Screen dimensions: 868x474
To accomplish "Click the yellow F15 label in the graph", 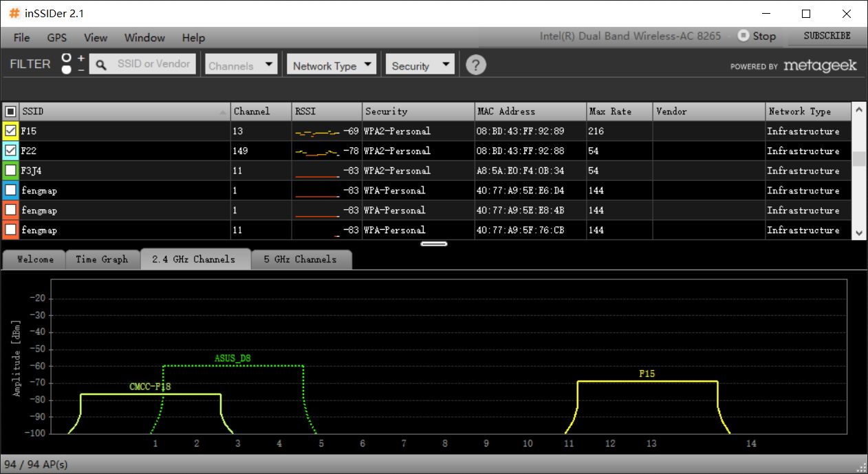I will (x=647, y=374).
